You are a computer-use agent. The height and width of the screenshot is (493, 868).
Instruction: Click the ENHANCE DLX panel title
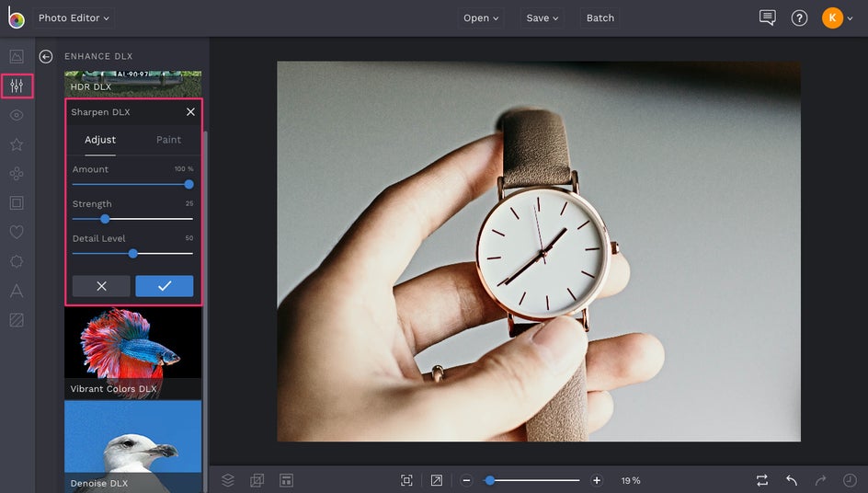(x=98, y=56)
